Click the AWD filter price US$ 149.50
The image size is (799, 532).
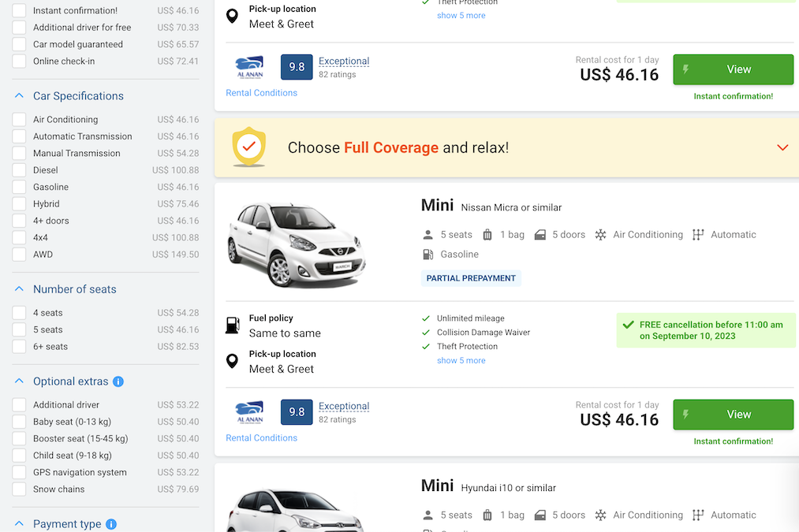pos(175,254)
